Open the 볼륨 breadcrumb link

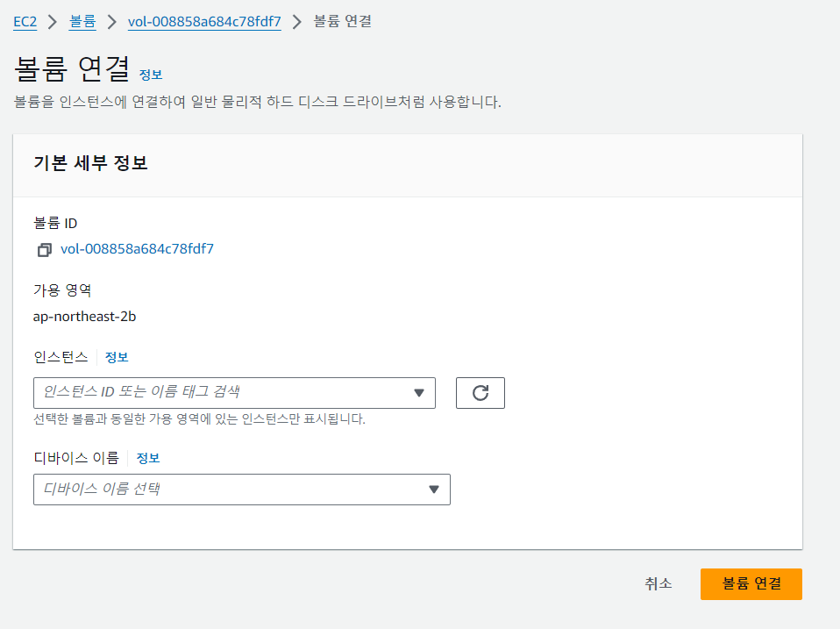click(82, 21)
